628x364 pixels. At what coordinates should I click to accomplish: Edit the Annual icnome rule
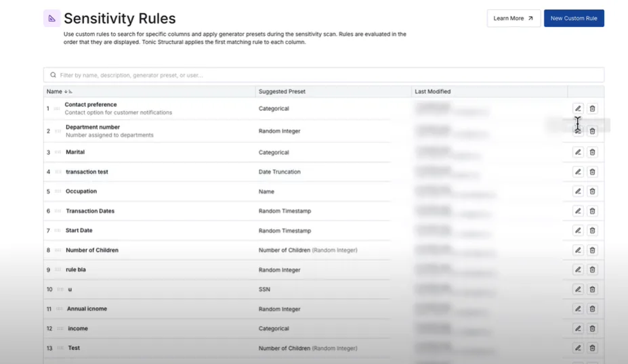click(x=578, y=309)
